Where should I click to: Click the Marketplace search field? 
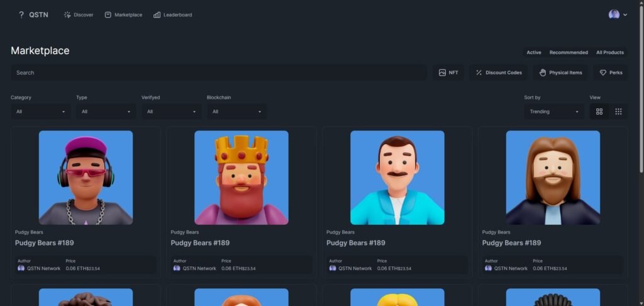pos(218,72)
